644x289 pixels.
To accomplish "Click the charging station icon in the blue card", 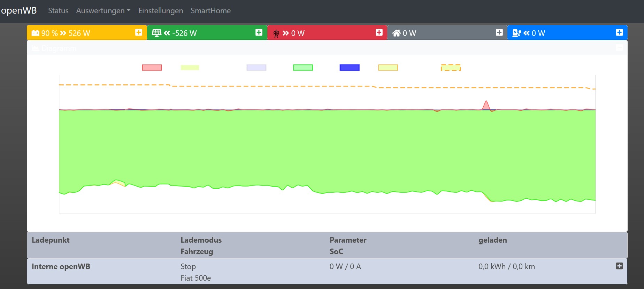I will point(516,33).
